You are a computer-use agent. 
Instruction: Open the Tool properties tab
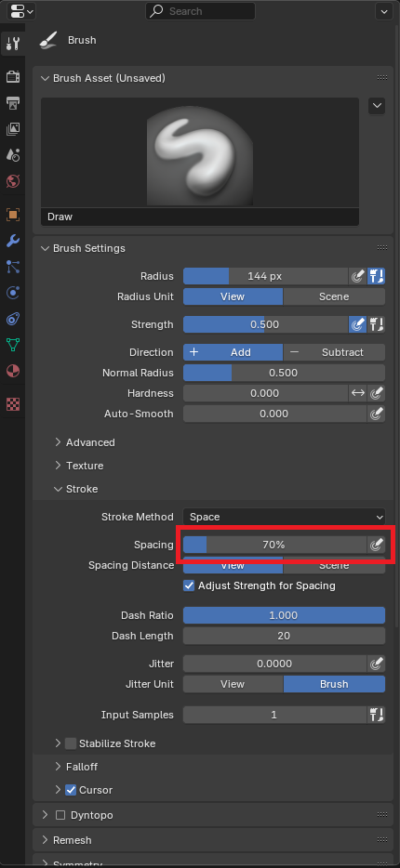coord(13,43)
